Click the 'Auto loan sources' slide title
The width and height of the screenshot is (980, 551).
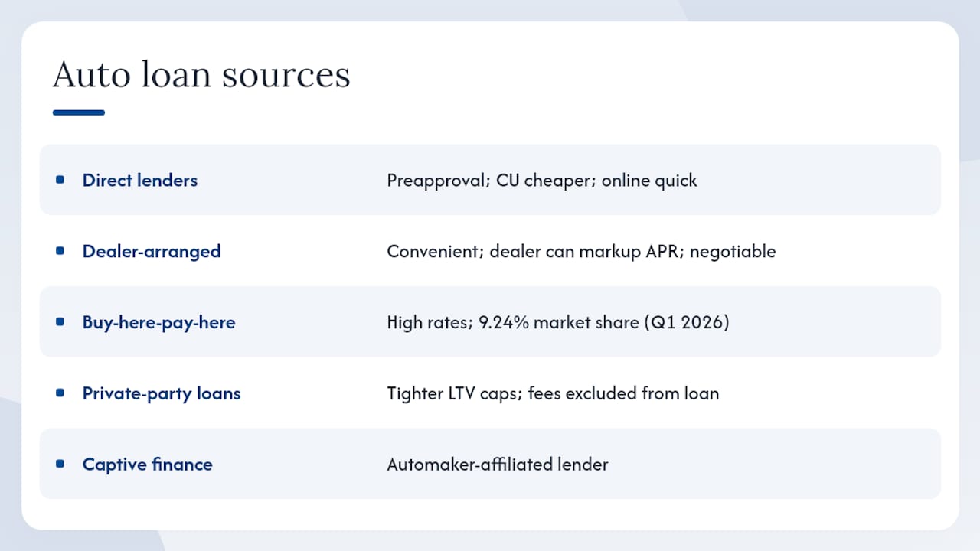[x=201, y=75]
